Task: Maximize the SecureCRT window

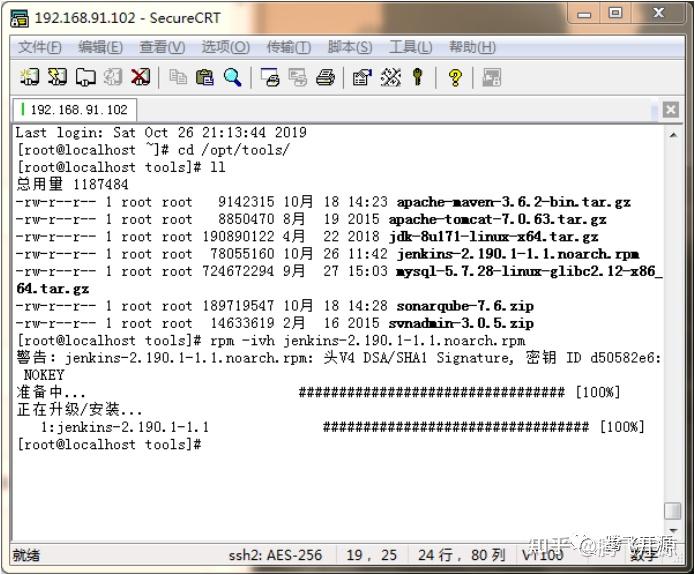Action: (x=615, y=13)
